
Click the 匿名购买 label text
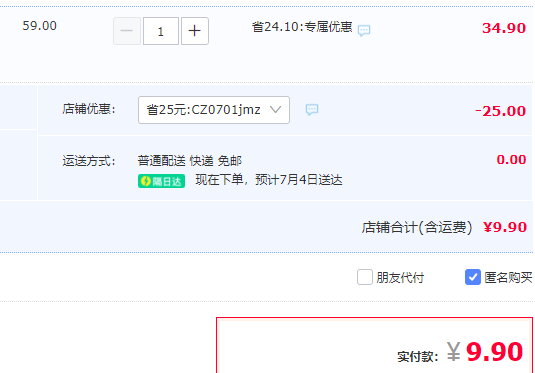point(508,277)
